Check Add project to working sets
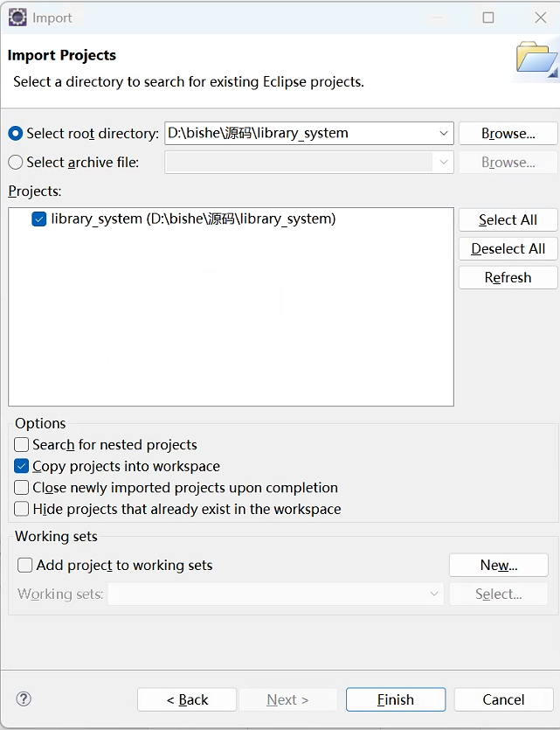560x730 pixels. click(x=24, y=565)
